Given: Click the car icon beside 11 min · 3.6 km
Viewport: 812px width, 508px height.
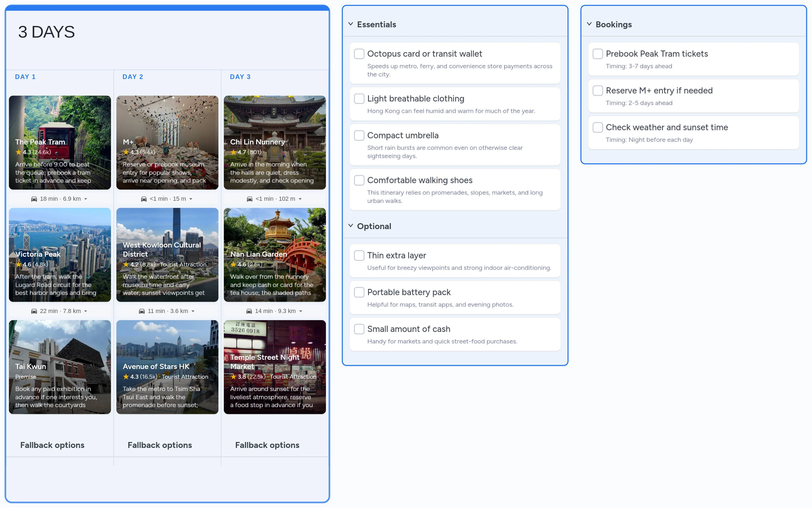Looking at the screenshot, I should tap(142, 311).
